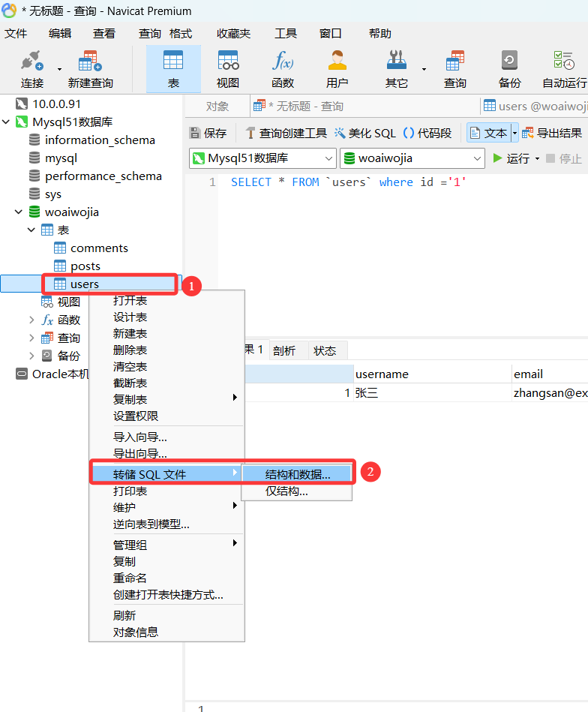Viewport: 588px width, 712px height.
Task: Open Auto Run (自动运行) toolbar icon
Action: pyautogui.click(x=564, y=69)
